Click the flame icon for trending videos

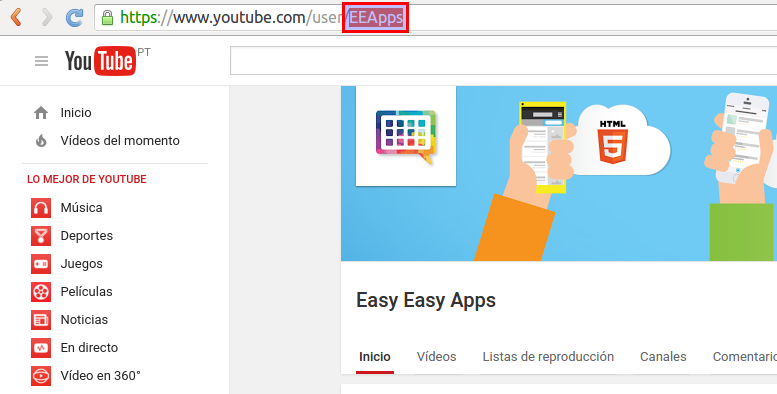tap(41, 141)
